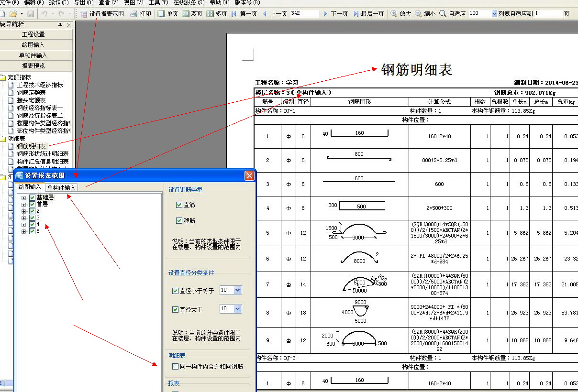
Task: Uncheck the 首层 checkbox
Action: (x=32, y=204)
